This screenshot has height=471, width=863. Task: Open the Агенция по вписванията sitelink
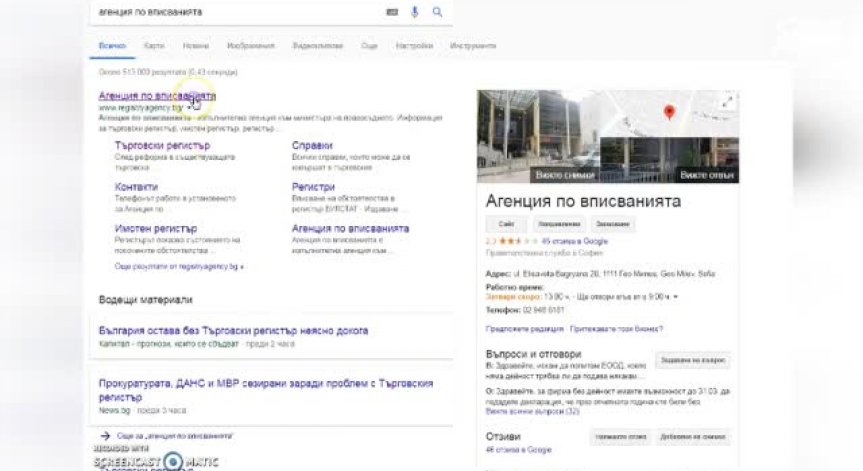click(350, 228)
